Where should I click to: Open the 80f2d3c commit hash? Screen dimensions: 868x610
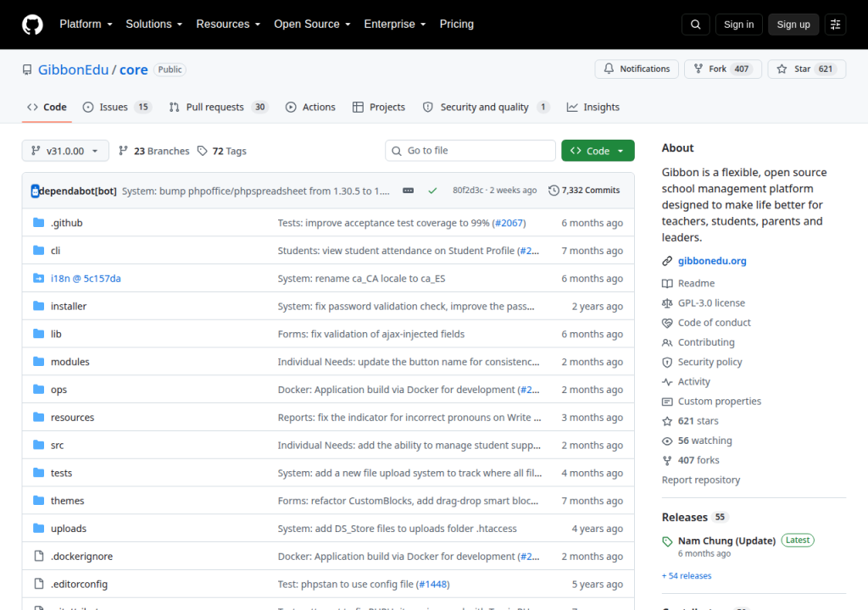468,191
